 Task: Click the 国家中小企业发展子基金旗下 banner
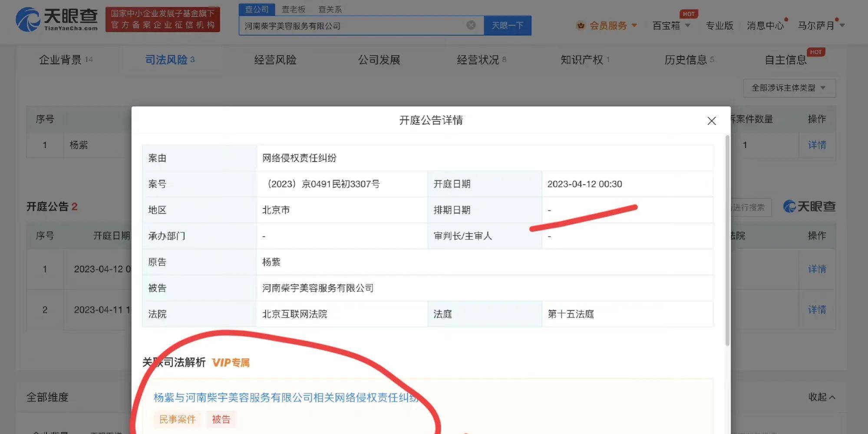click(163, 19)
